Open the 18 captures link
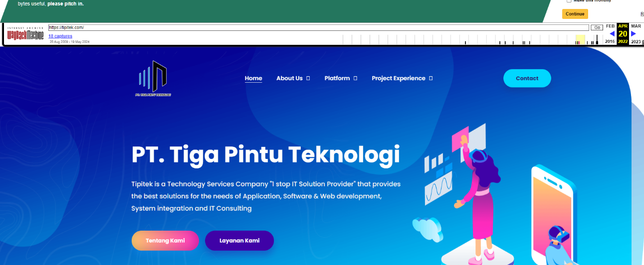 click(x=60, y=36)
